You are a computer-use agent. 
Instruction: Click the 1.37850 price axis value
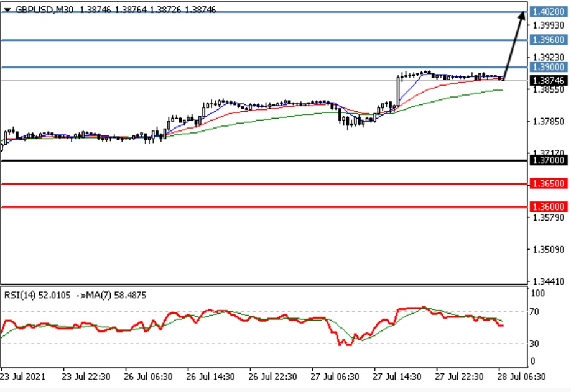coord(549,121)
